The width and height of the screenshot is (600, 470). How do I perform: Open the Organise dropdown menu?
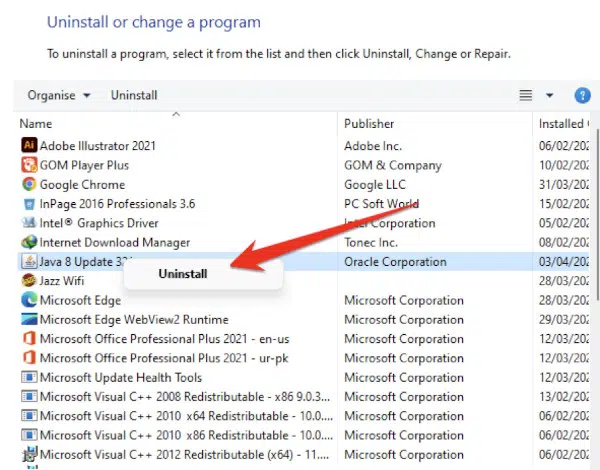pos(59,95)
